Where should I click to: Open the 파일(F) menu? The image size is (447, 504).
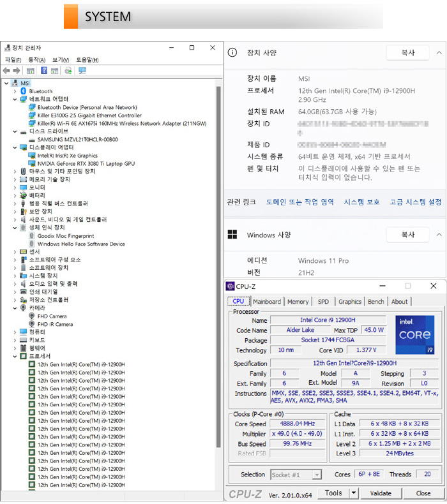click(x=13, y=60)
